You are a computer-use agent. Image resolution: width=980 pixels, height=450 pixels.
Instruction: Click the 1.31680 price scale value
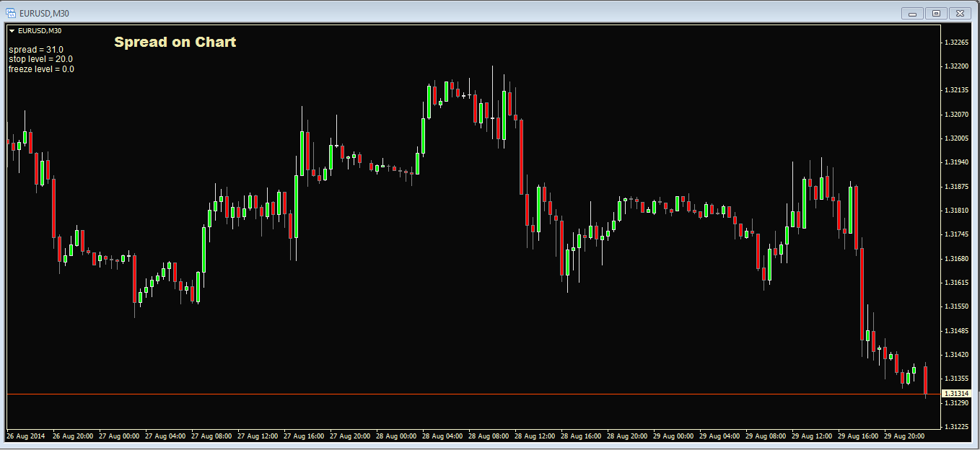[x=956, y=258]
